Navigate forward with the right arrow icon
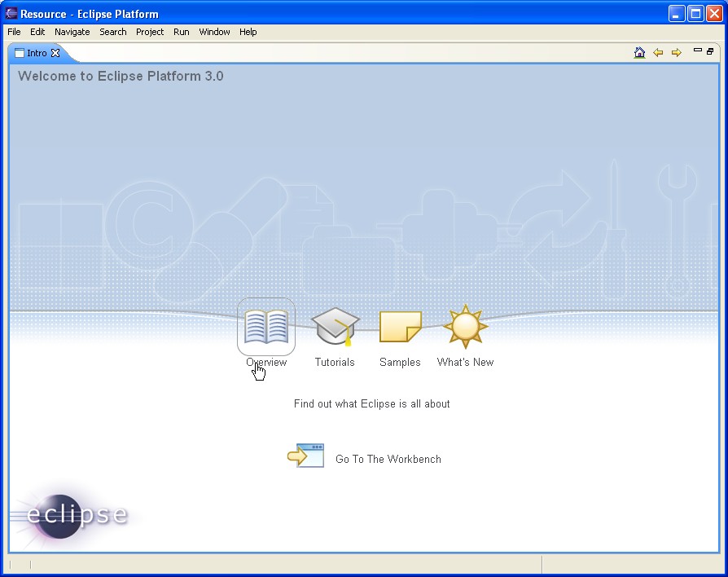 677,52
